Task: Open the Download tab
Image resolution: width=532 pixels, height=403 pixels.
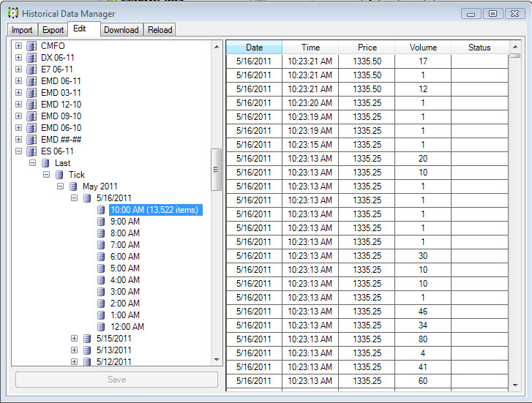Action: click(121, 30)
